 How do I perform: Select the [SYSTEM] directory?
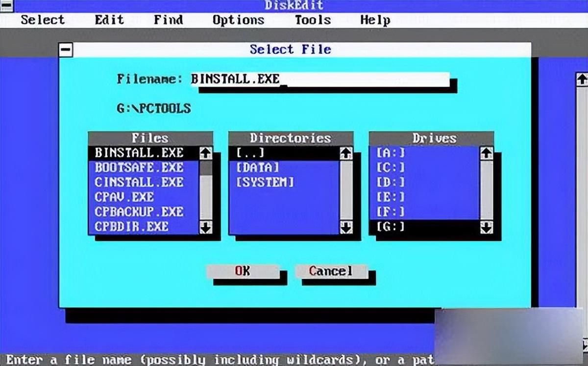coord(284,182)
